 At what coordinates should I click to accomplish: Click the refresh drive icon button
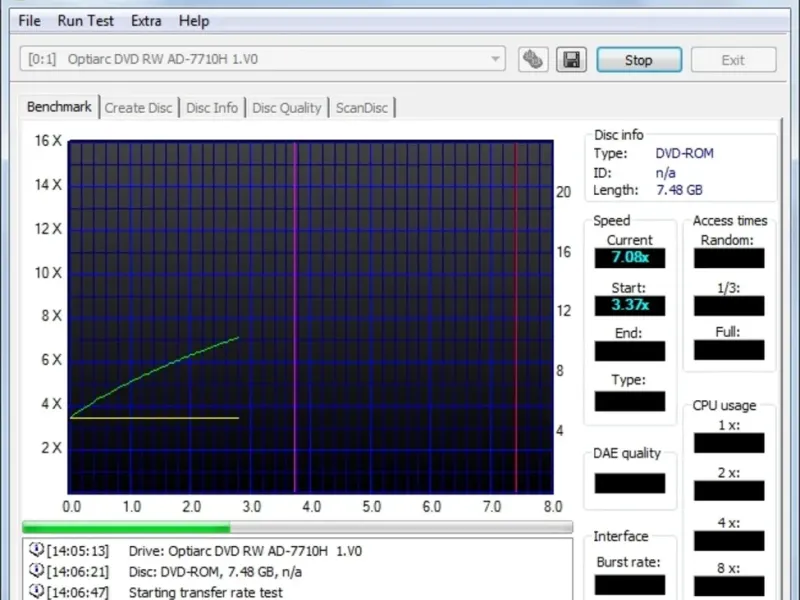click(533, 60)
